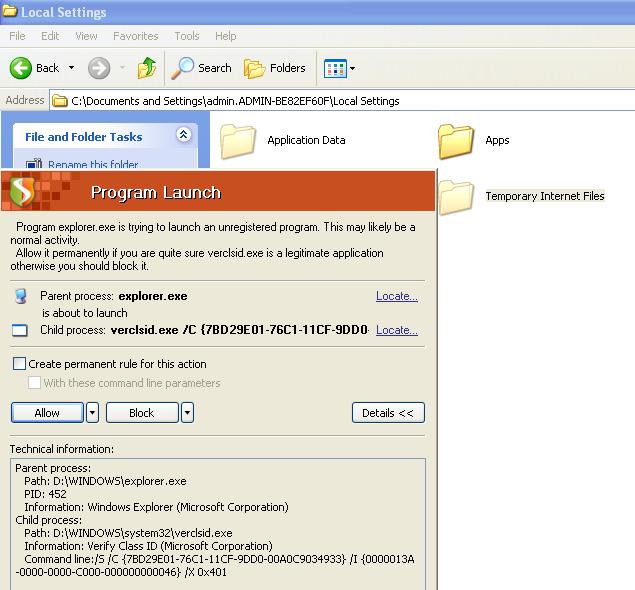Open the Apps folder
This screenshot has width=635, height=590.
(x=474, y=141)
